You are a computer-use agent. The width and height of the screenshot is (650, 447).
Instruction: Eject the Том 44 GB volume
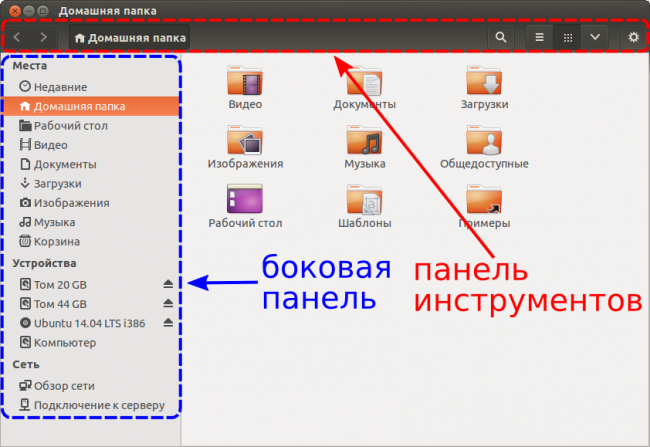tap(168, 304)
